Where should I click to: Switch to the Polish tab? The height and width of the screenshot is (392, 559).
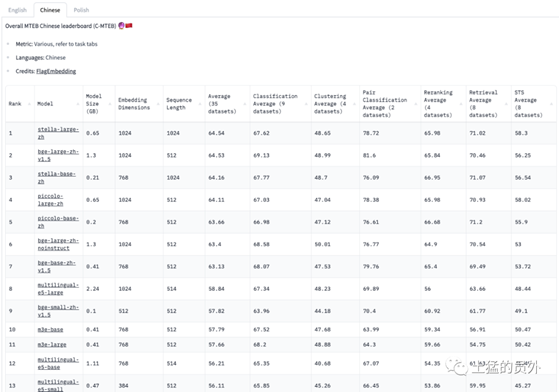[x=81, y=10]
